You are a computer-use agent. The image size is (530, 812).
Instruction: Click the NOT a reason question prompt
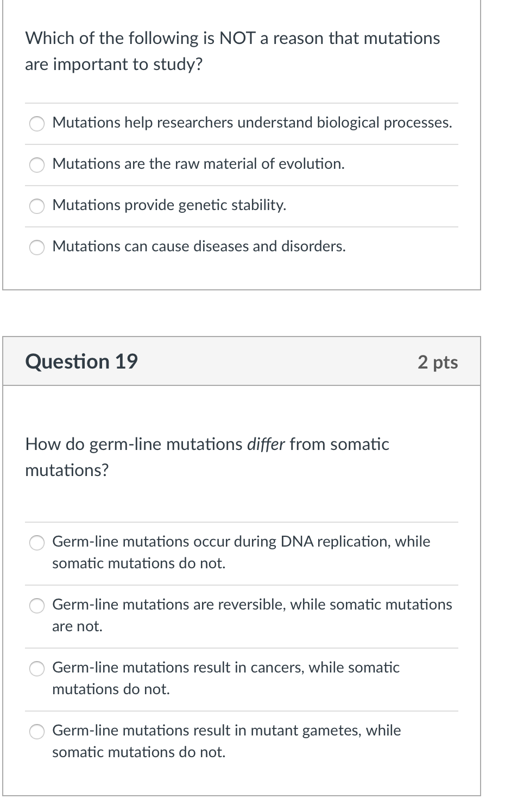(232, 51)
